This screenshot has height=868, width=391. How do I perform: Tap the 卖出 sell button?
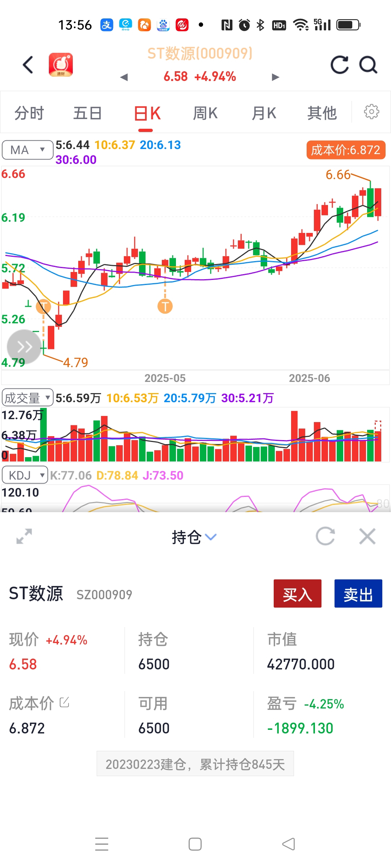(358, 593)
